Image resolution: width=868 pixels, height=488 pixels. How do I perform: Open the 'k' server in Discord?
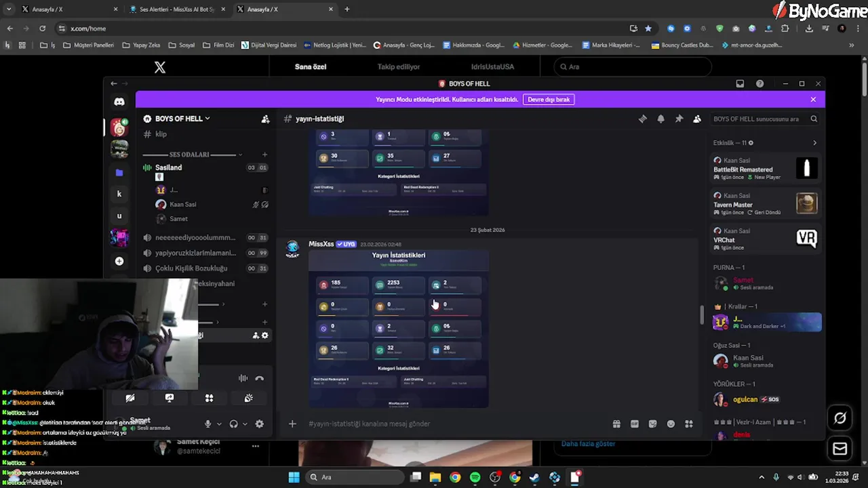click(x=119, y=194)
